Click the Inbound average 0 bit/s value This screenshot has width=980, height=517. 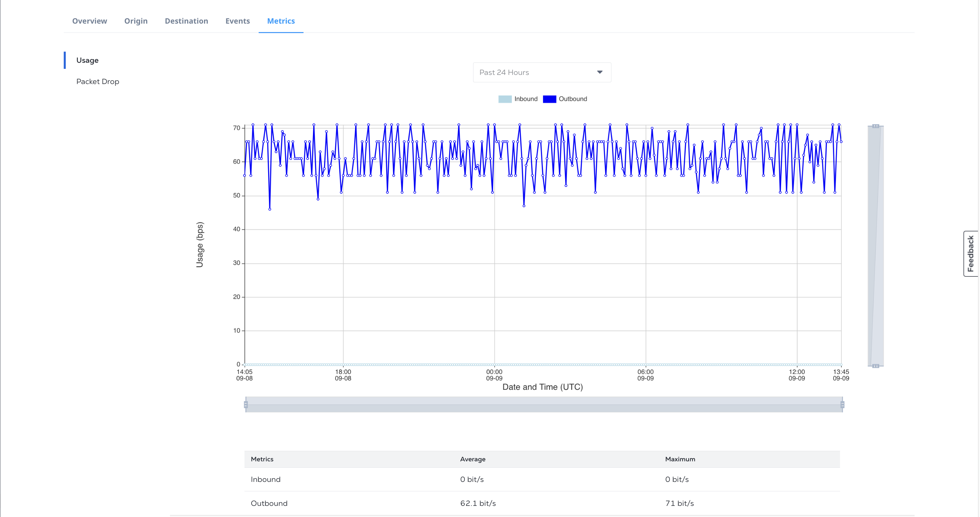click(472, 479)
